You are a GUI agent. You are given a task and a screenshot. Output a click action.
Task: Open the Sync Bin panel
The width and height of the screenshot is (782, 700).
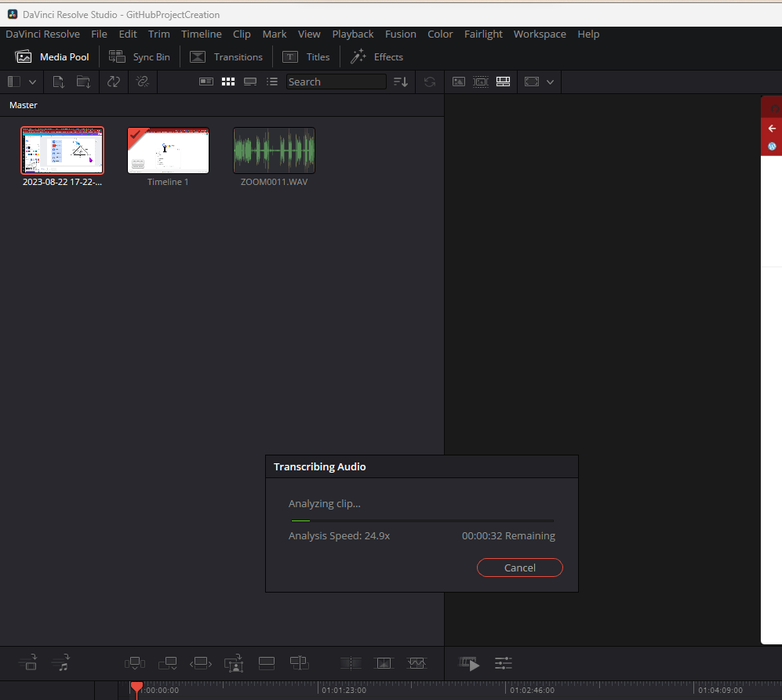coord(140,57)
